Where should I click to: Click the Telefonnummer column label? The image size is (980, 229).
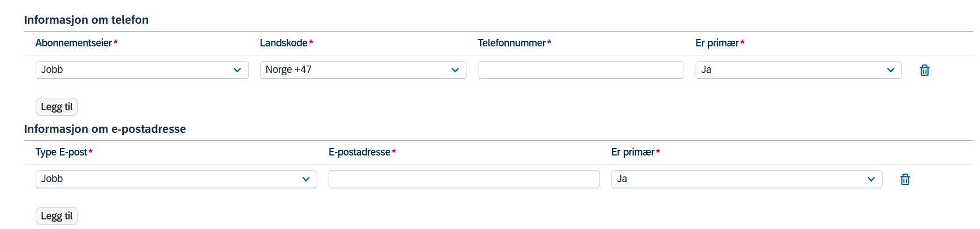coord(512,43)
